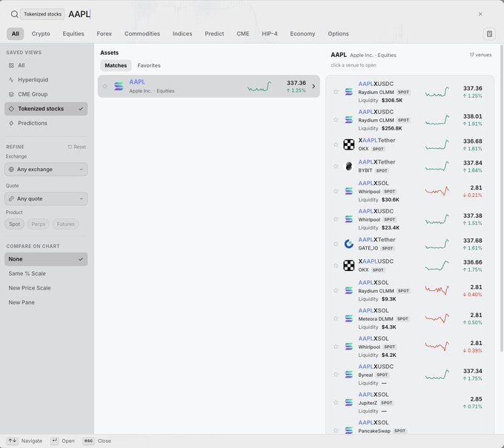This screenshot has width=504, height=448.
Task: Star the XAAPLTether OKX venue
Action: [x=336, y=144]
